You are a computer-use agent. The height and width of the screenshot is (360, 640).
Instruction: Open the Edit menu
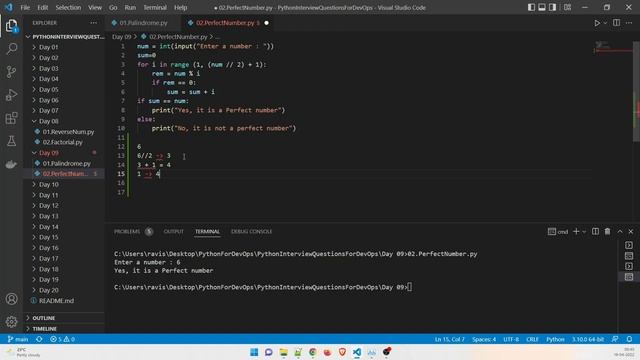[42, 7]
